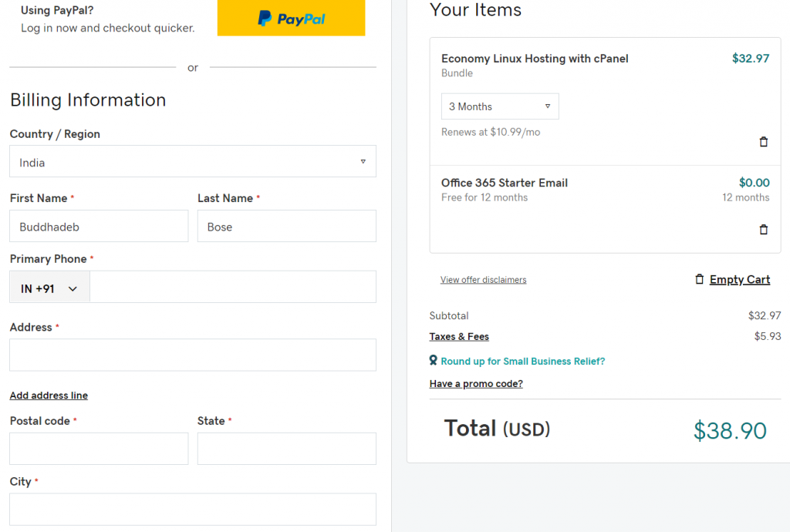Open View offer disclaimers link

[483, 280]
